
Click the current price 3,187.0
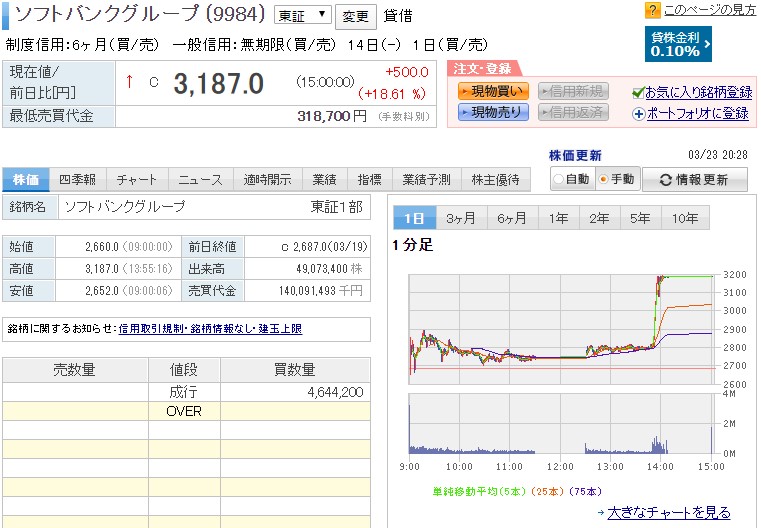218,83
